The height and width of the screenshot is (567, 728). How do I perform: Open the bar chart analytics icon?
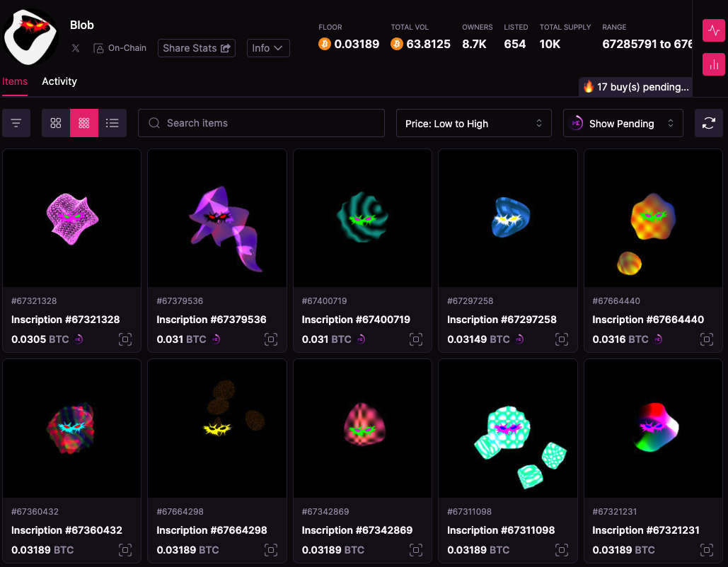(x=713, y=64)
